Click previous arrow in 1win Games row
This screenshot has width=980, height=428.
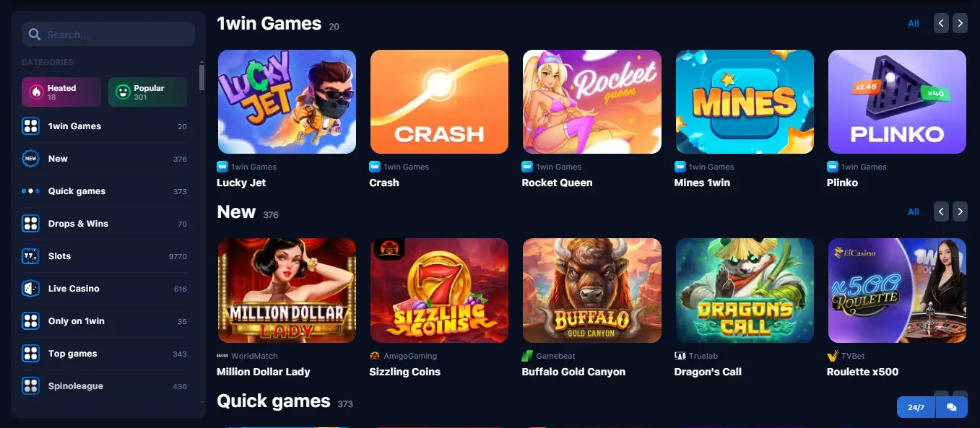[941, 23]
